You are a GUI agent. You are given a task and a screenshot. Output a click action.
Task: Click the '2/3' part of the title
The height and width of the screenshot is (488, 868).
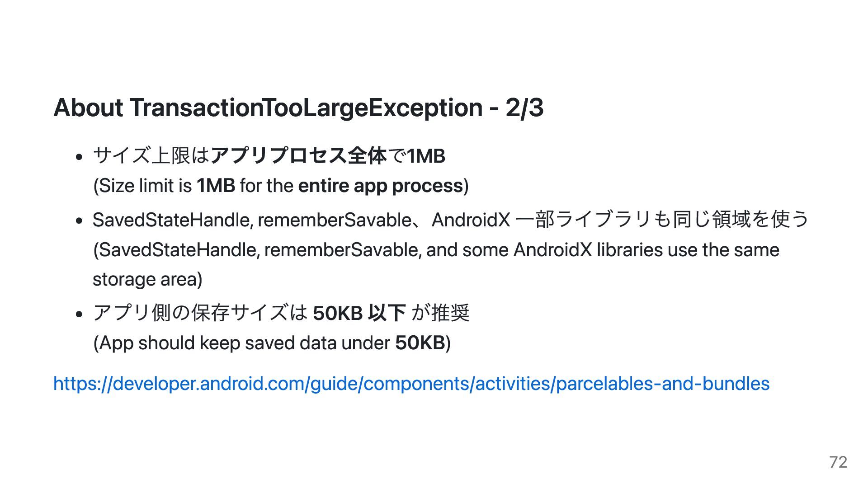coord(524,108)
